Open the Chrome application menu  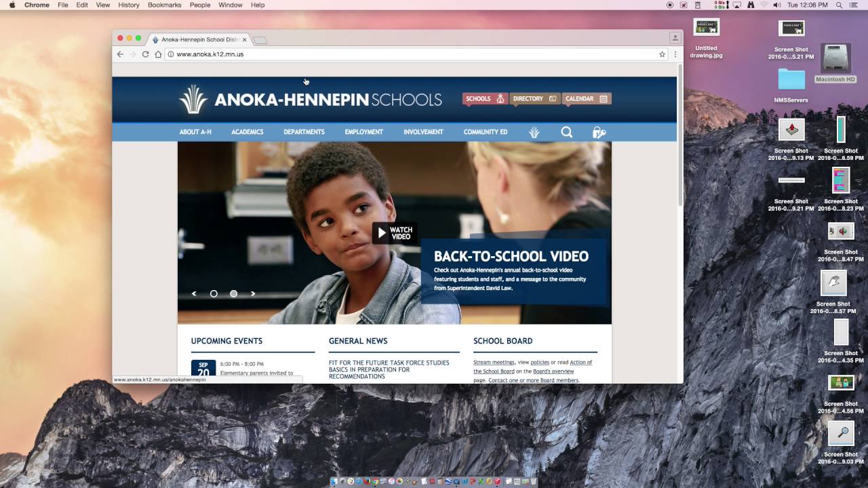(x=37, y=5)
